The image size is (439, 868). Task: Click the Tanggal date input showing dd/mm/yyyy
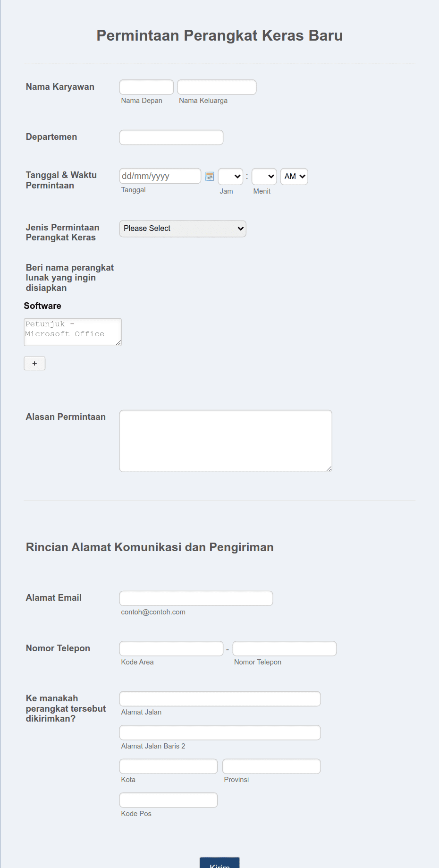(x=160, y=176)
